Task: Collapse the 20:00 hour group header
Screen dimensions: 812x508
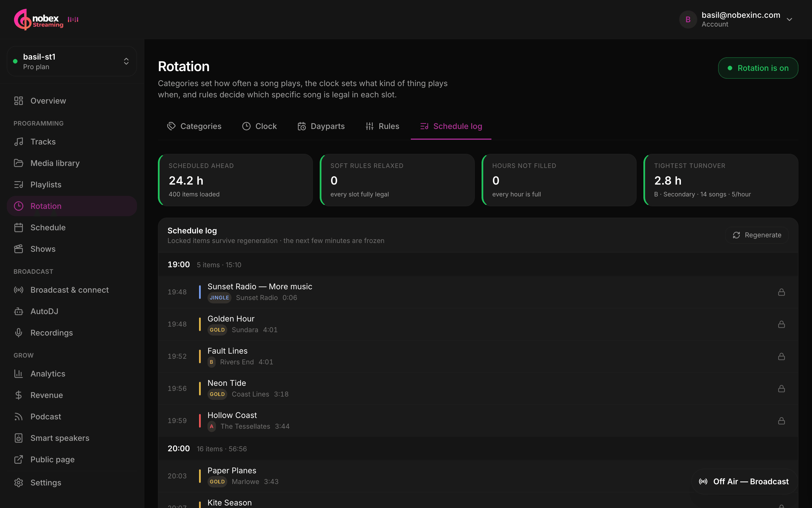Action: point(478,449)
